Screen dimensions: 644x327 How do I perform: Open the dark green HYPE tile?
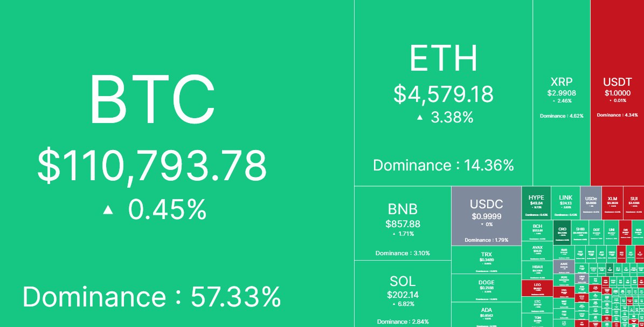536,203
